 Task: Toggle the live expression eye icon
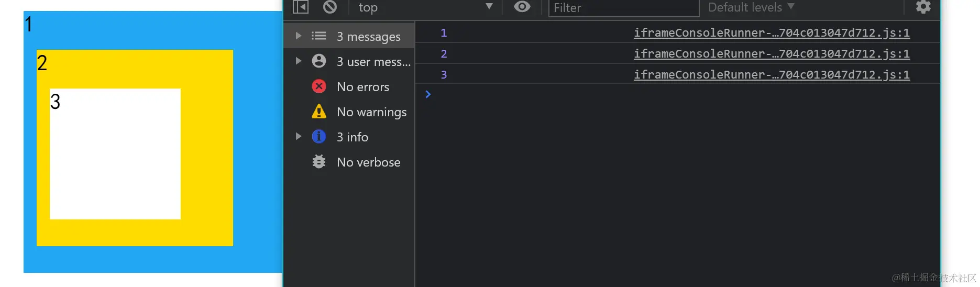522,7
